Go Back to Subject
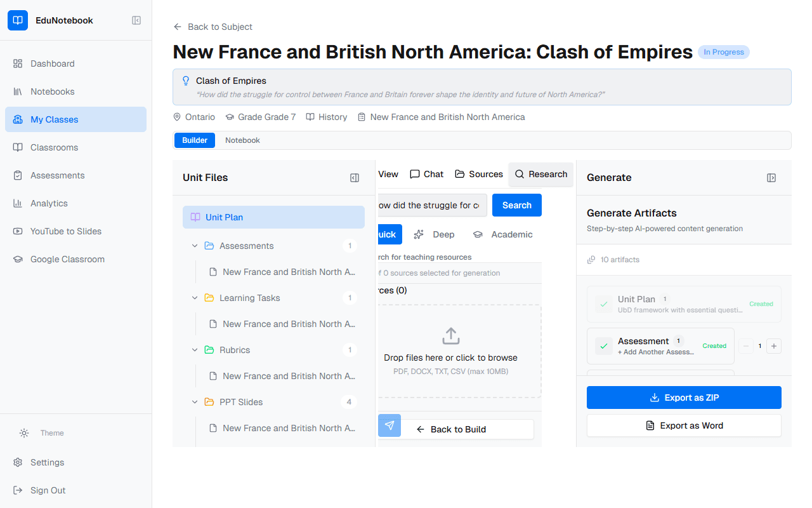 click(213, 27)
